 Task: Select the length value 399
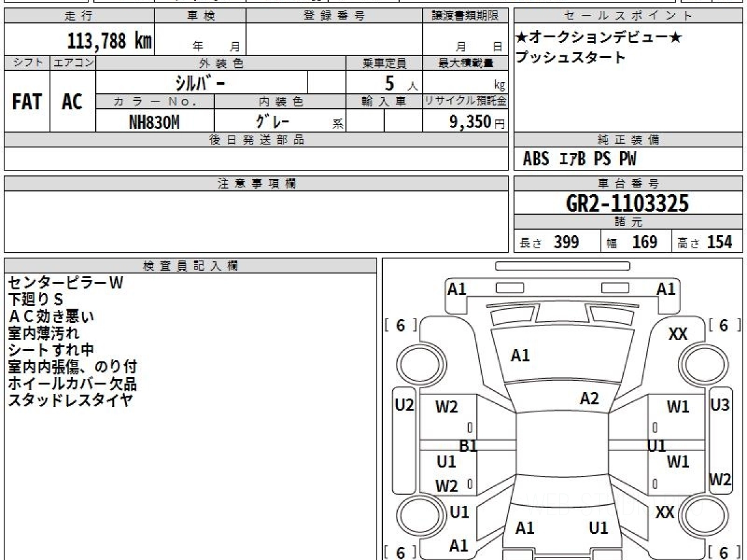(x=566, y=243)
